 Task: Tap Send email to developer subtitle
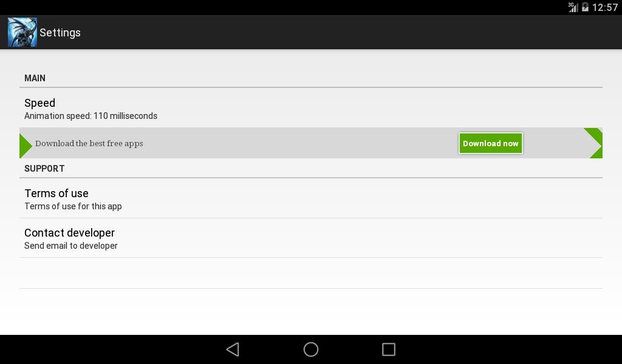(x=71, y=246)
